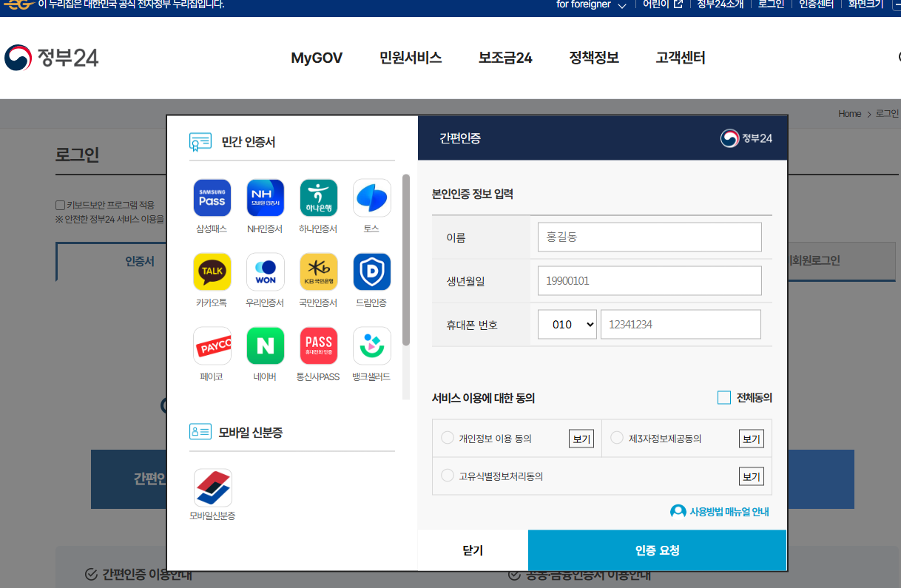Switch to the 보조금24 menu

(505, 58)
